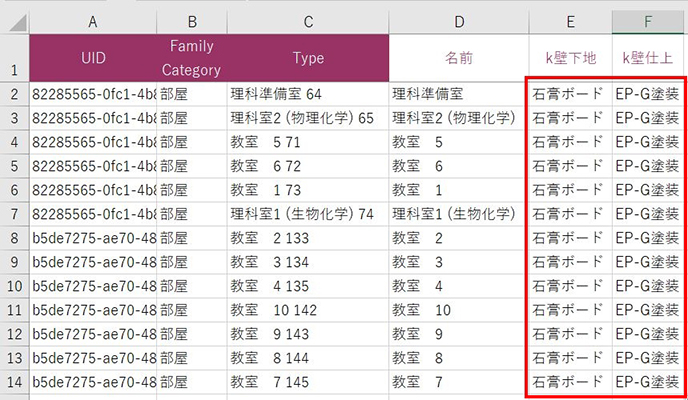This screenshot has width=688, height=400.
Task: Select EP-G塗装 cell in row 14
Action: click(648, 382)
